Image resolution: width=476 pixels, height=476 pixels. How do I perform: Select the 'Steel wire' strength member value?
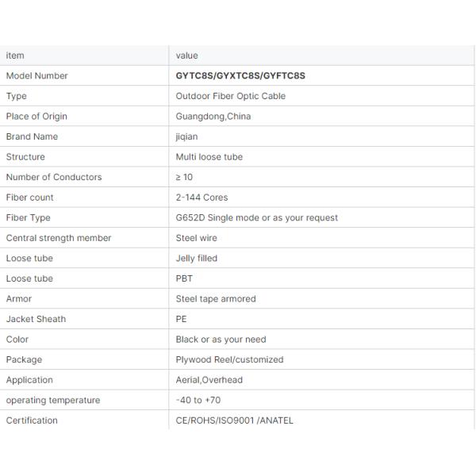pyautogui.click(x=196, y=238)
